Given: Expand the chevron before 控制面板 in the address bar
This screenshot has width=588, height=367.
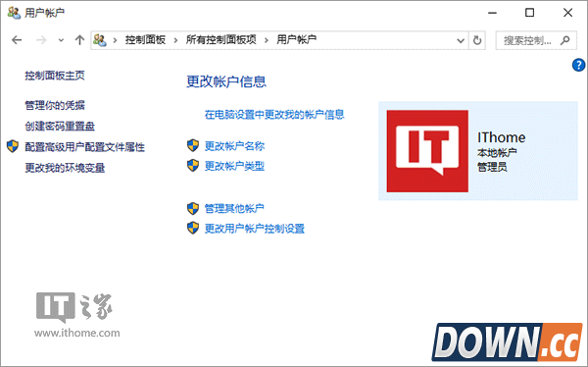Looking at the screenshot, I should pyautogui.click(x=115, y=40).
